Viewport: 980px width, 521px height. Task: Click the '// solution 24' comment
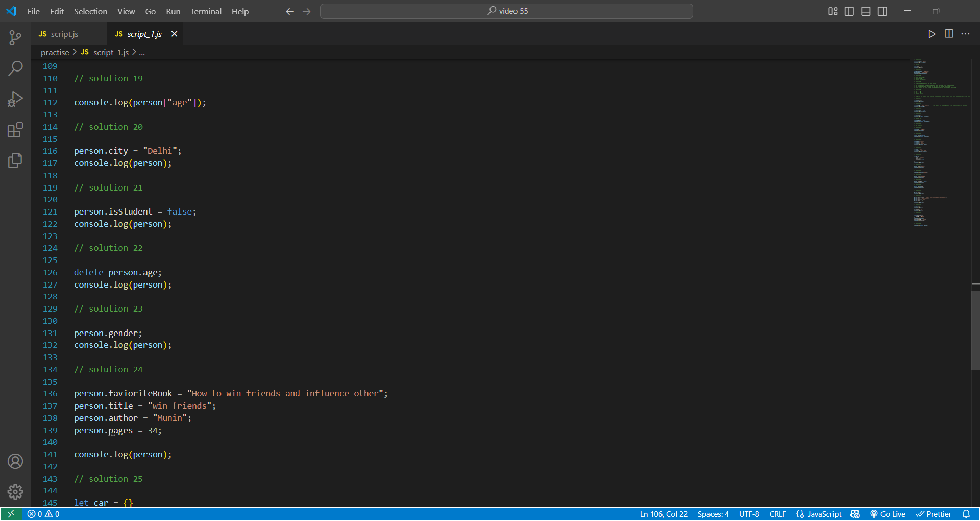click(x=108, y=369)
